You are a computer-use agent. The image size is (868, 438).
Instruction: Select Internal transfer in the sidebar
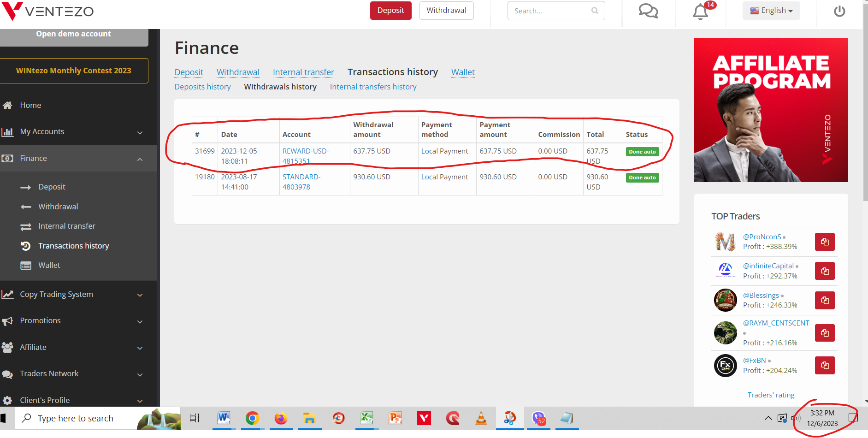click(x=67, y=226)
